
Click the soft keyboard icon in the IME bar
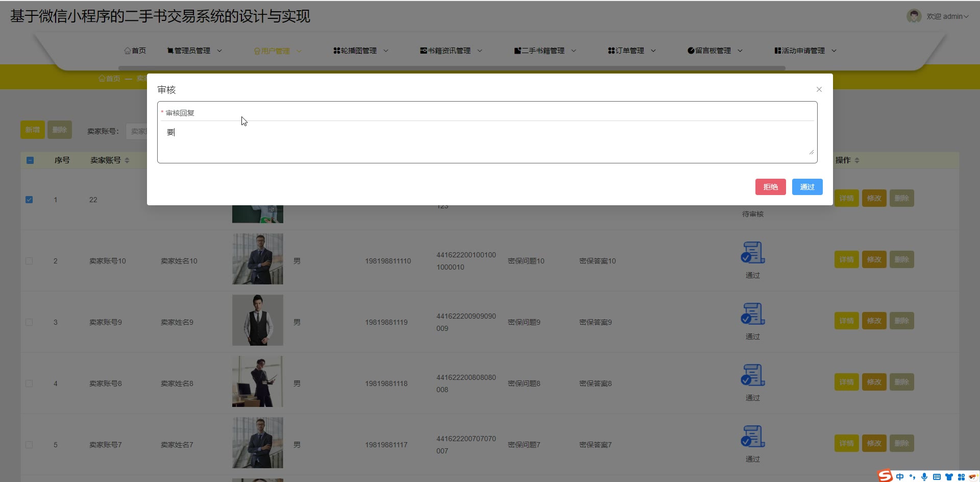click(937, 477)
